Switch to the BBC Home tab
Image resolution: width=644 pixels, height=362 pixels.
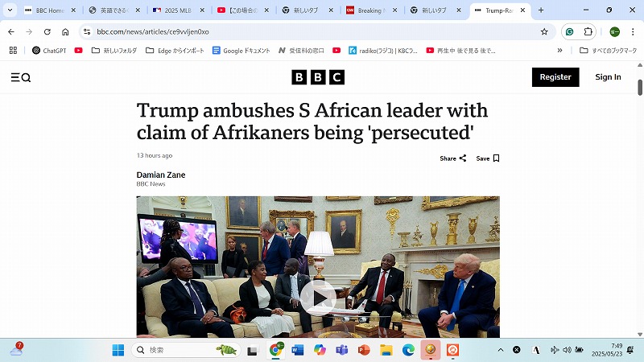pos(50,10)
